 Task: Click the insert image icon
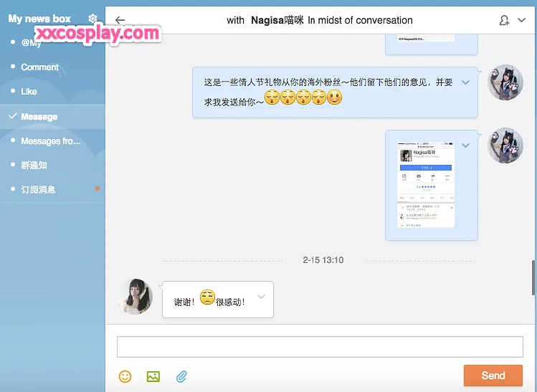153,376
